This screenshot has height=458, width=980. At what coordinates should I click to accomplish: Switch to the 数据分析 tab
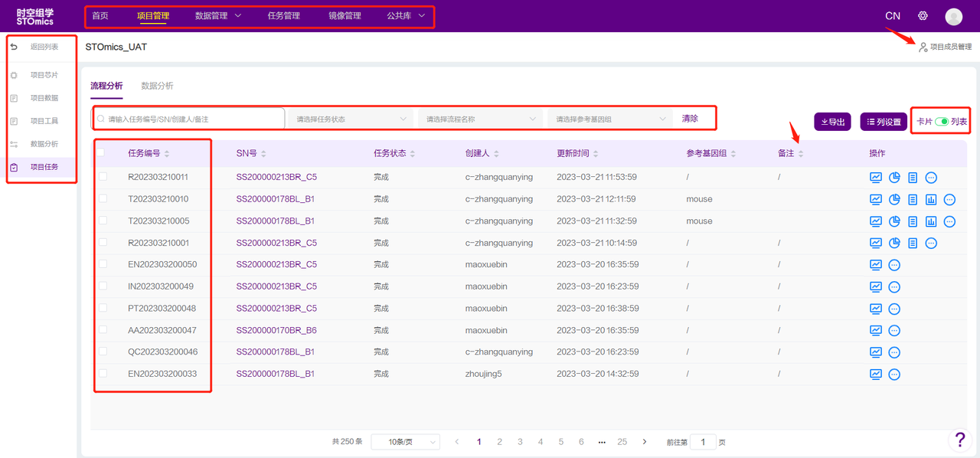point(157,86)
